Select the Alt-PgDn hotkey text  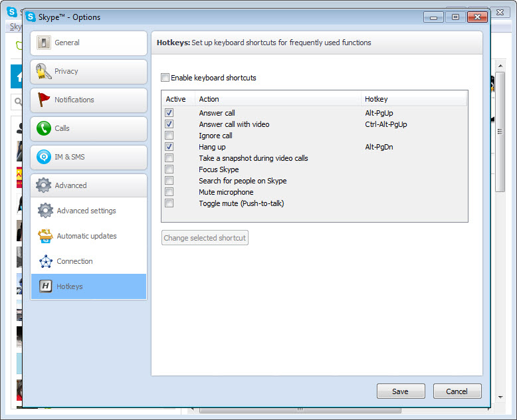[379, 147]
